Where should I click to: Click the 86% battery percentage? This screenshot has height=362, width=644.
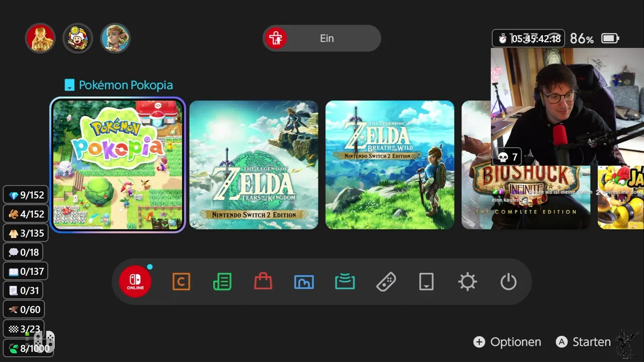pos(582,39)
